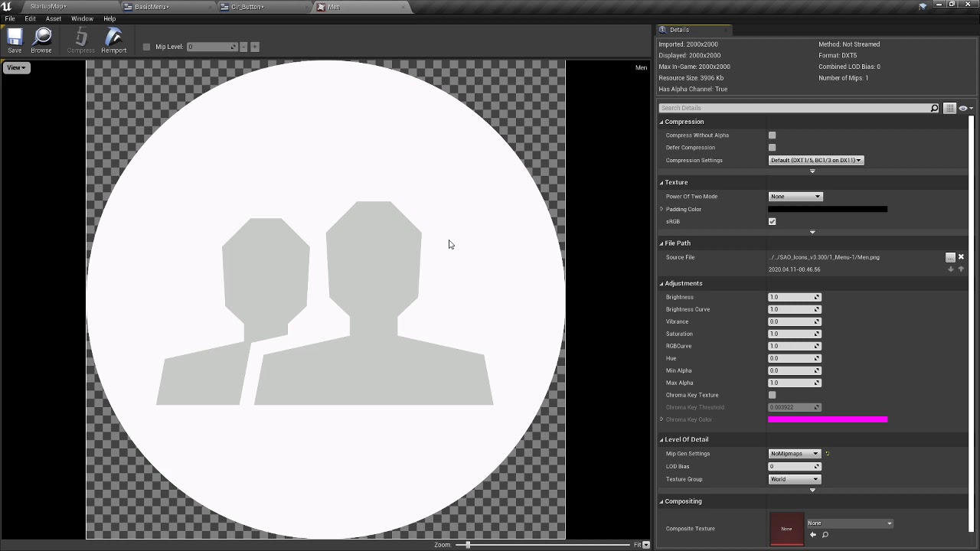Screen dimensions: 980x551
Task: Collapse the File Path section
Action: point(661,243)
